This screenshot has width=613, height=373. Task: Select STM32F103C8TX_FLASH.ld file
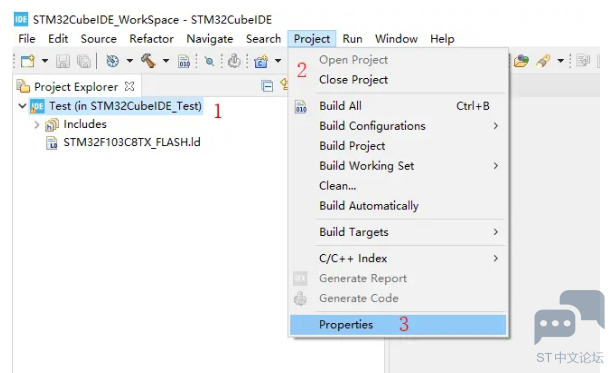132,142
